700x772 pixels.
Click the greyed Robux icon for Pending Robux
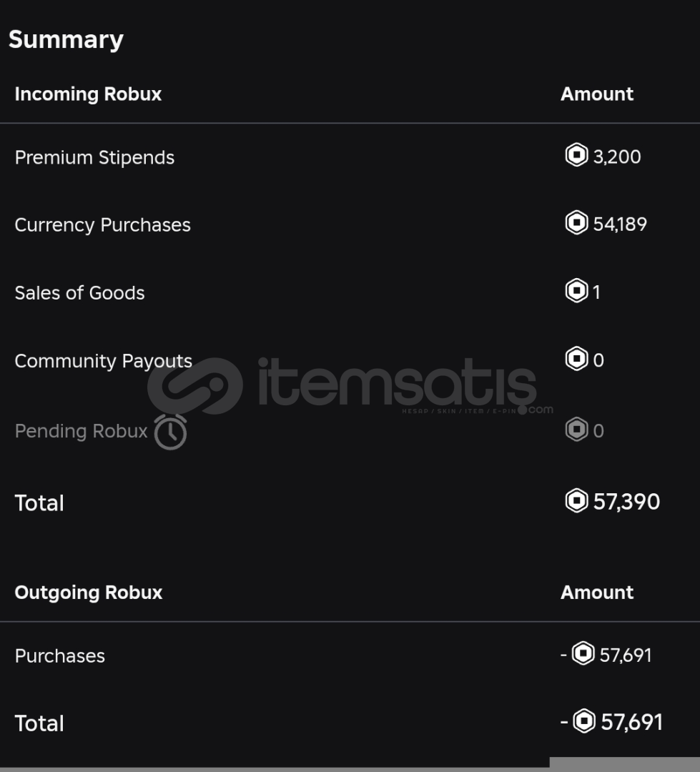pyautogui.click(x=576, y=430)
